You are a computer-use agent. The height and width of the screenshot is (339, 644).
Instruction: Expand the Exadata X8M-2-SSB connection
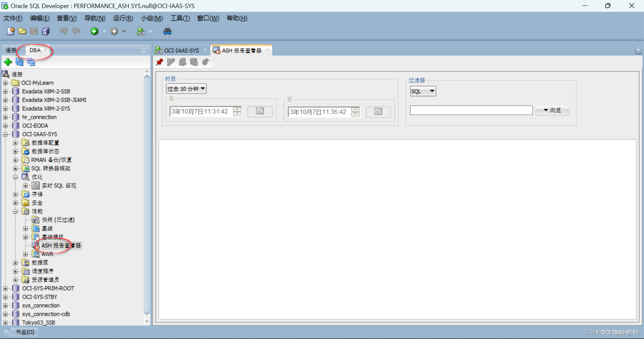[5, 91]
